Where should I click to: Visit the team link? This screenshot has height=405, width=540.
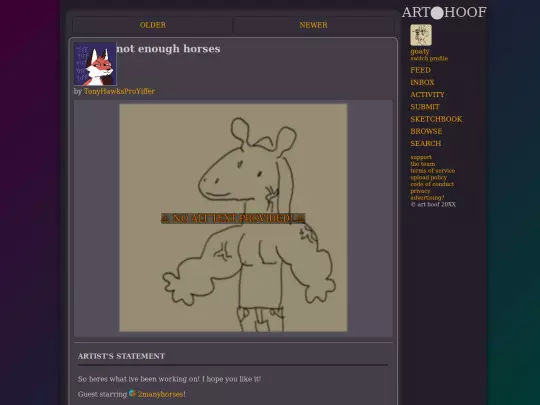click(423, 164)
